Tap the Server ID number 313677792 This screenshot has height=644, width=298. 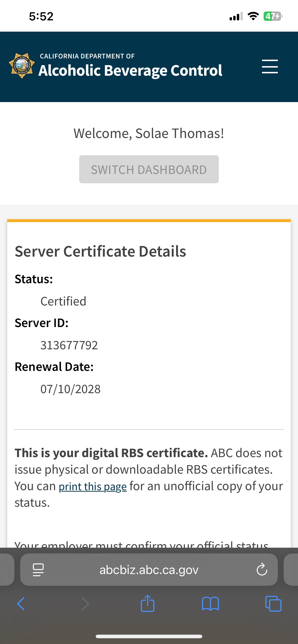pos(69,345)
